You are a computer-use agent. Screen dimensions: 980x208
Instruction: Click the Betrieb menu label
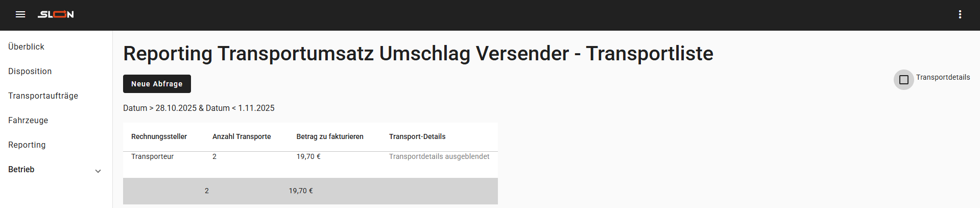[21, 169]
